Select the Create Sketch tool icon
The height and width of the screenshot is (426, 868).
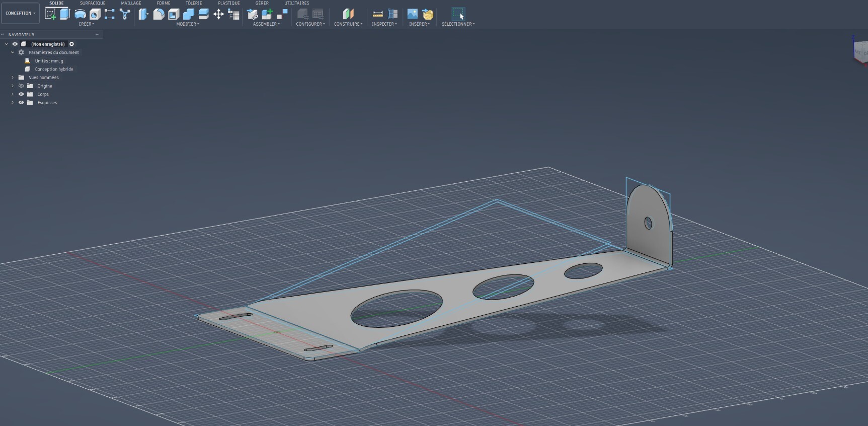pos(50,14)
